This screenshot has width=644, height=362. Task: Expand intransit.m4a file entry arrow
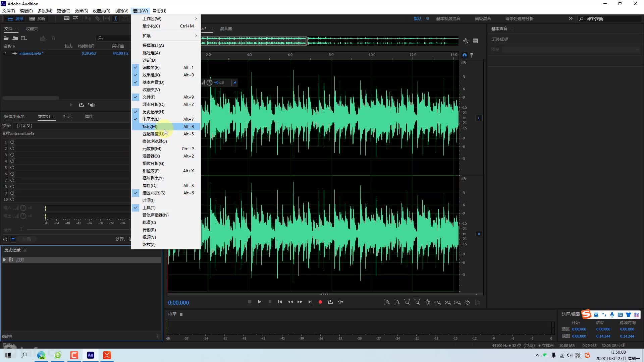[x=5, y=53]
